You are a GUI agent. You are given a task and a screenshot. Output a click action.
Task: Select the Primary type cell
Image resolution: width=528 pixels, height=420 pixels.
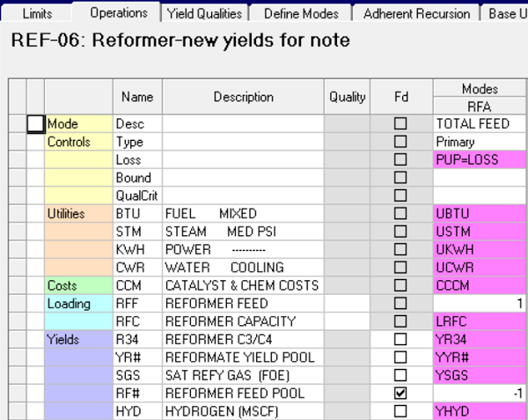tap(480, 142)
